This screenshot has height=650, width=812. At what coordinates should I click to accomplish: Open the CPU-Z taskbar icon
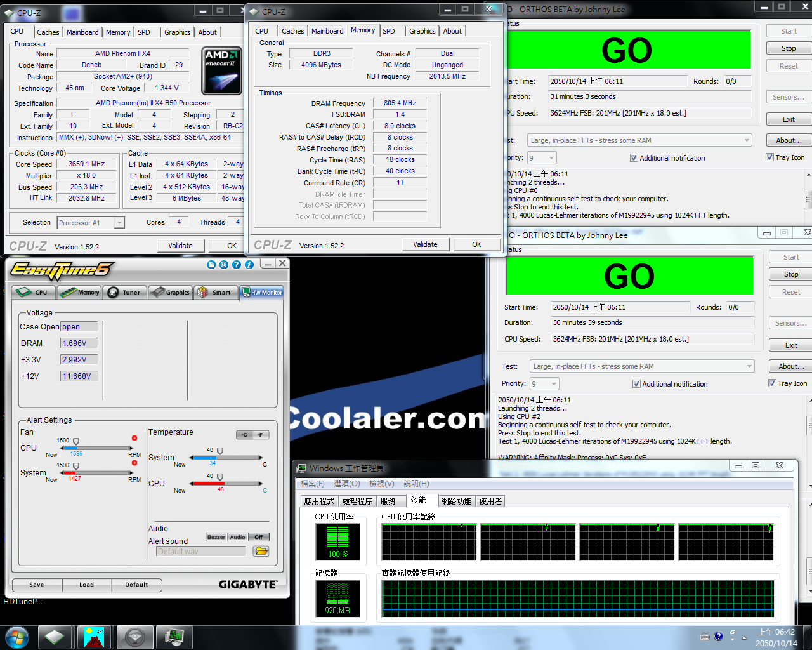click(x=55, y=637)
